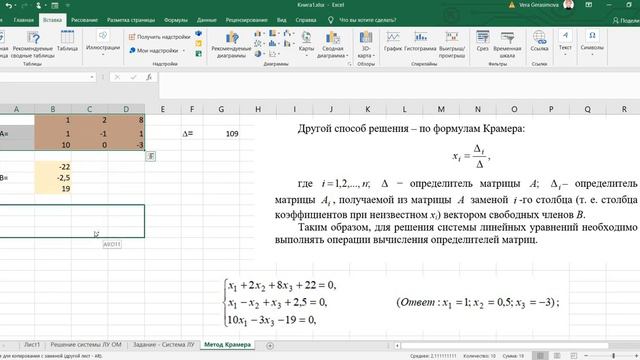Click the Paste Options smart tag icon
The image size is (640, 360).
(151, 156)
